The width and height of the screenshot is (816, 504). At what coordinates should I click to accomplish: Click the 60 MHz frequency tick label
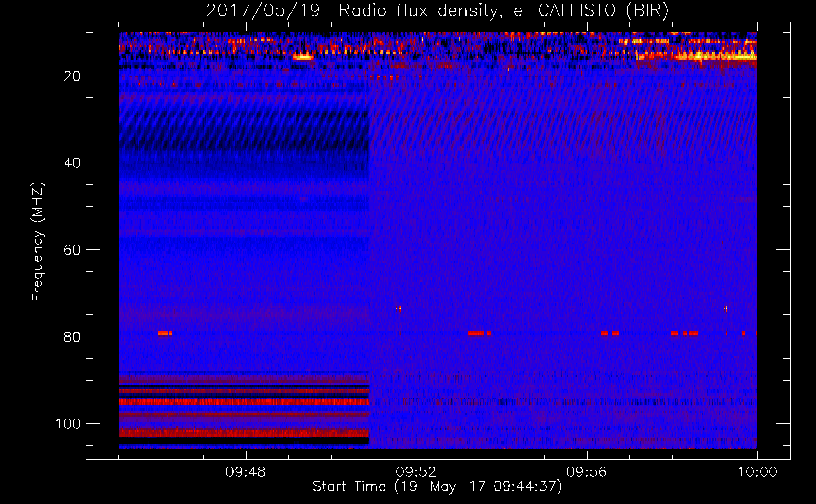73,250
